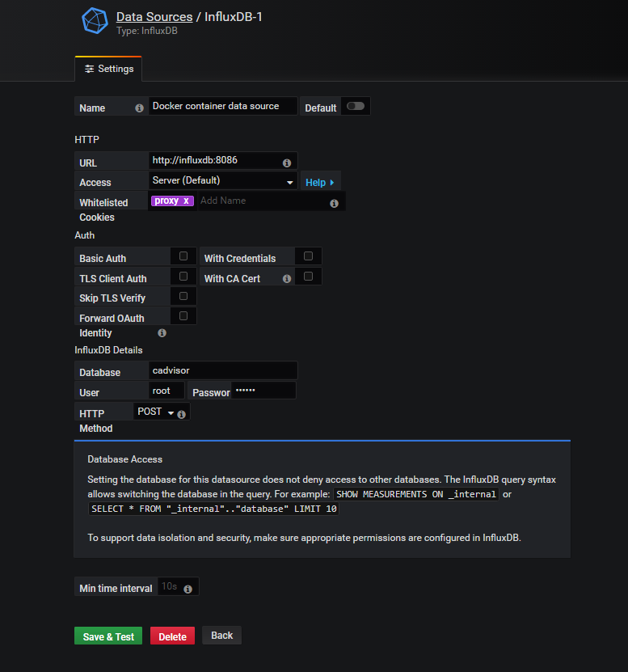Click the Database Access heading
The height and width of the screenshot is (672, 628).
pyautogui.click(x=124, y=459)
